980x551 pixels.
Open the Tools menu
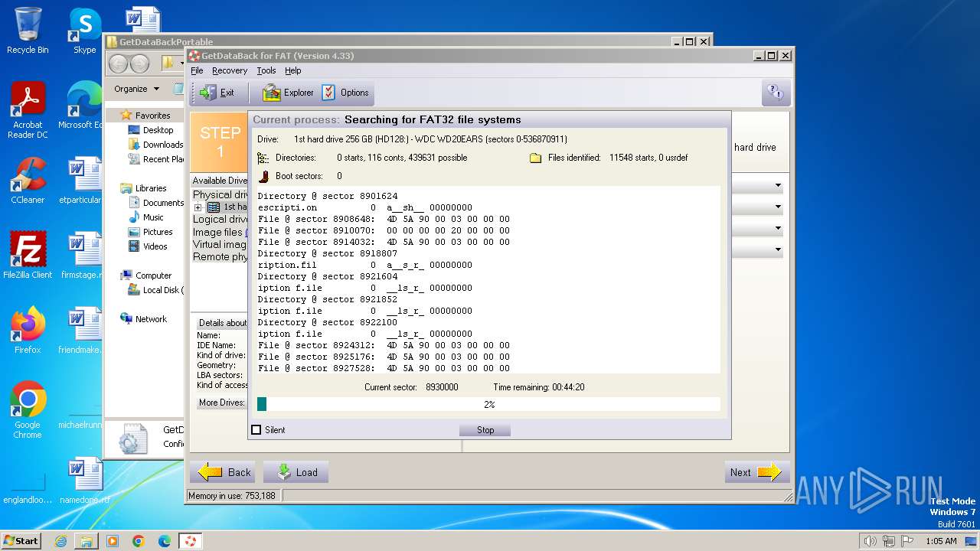266,70
